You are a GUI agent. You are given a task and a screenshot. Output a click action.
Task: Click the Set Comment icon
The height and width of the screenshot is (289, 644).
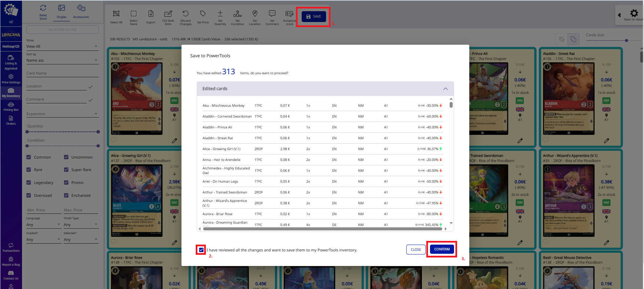[272, 14]
